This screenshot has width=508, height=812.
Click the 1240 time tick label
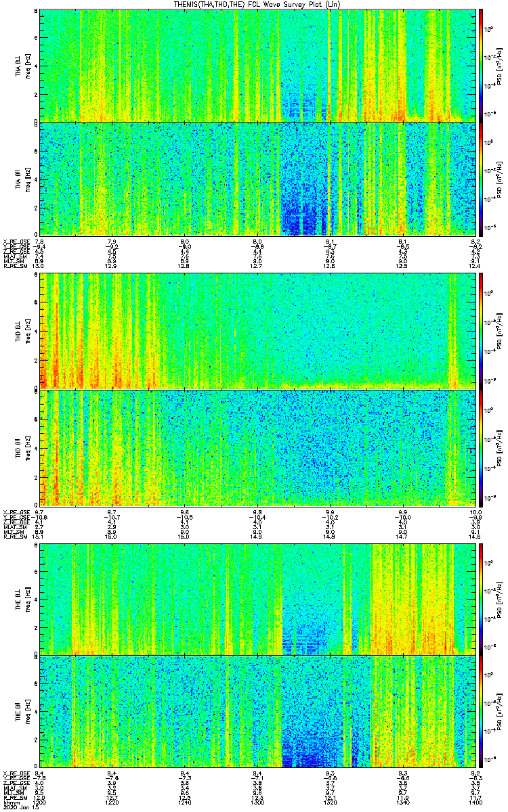coord(185,802)
